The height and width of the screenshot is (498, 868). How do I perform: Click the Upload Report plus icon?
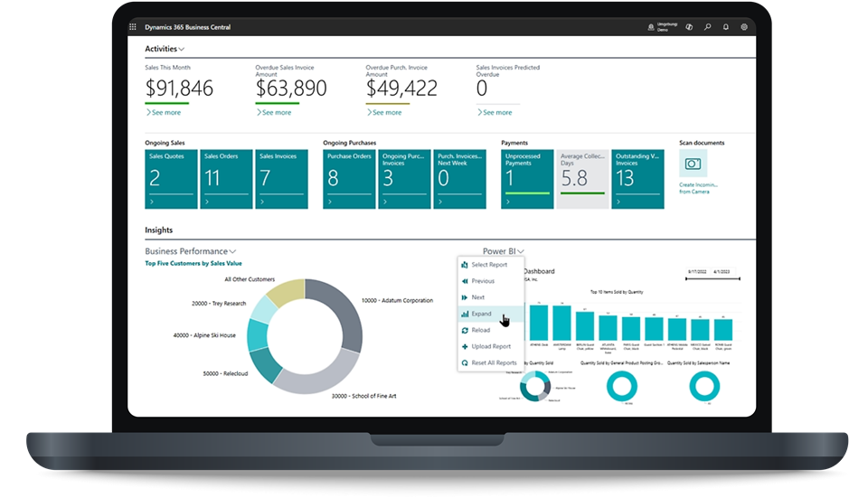coord(465,346)
